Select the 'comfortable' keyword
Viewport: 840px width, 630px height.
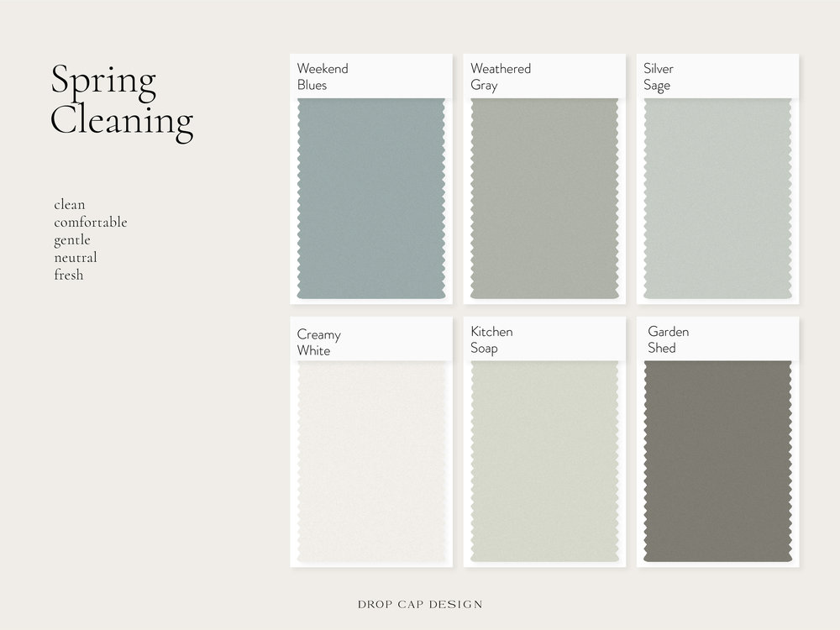point(91,222)
